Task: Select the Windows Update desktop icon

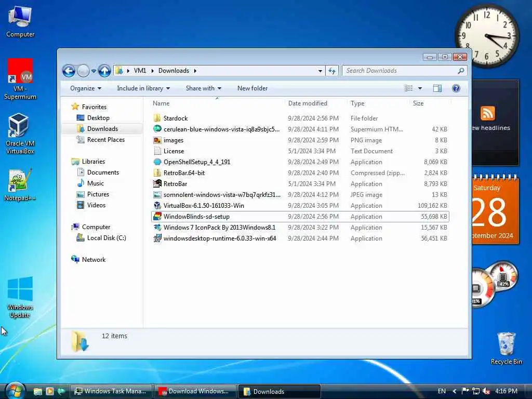Action: (20, 298)
